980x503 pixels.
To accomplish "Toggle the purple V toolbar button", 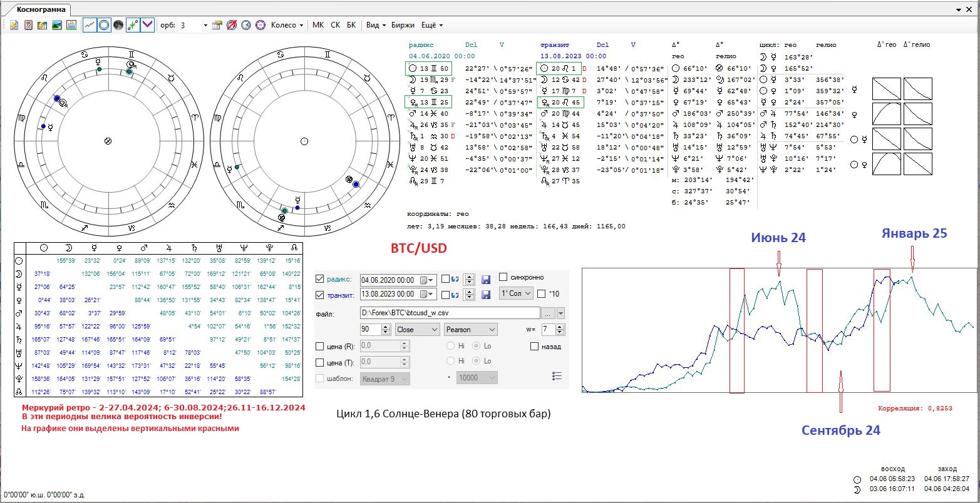I will pos(148,25).
